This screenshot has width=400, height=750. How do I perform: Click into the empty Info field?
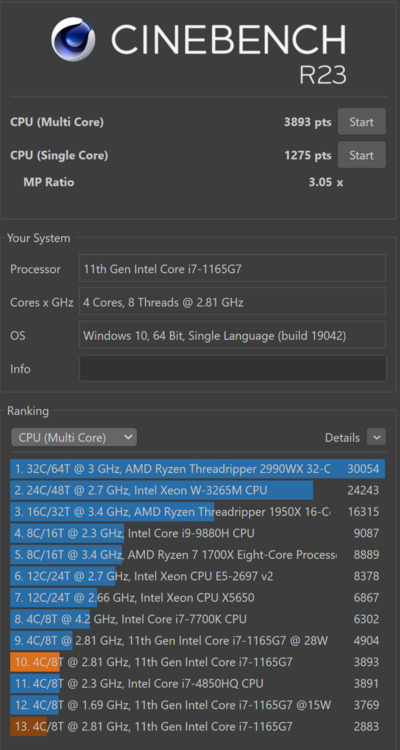233,368
